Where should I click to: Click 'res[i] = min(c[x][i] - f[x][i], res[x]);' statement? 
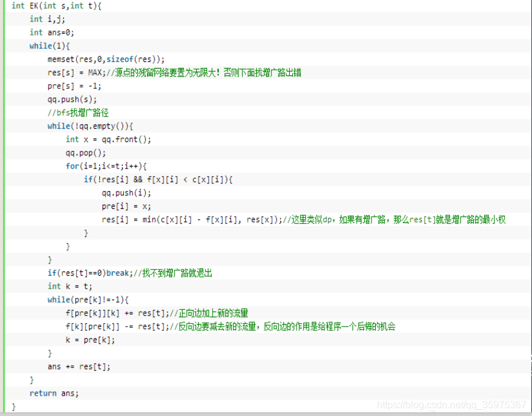[x=192, y=220]
